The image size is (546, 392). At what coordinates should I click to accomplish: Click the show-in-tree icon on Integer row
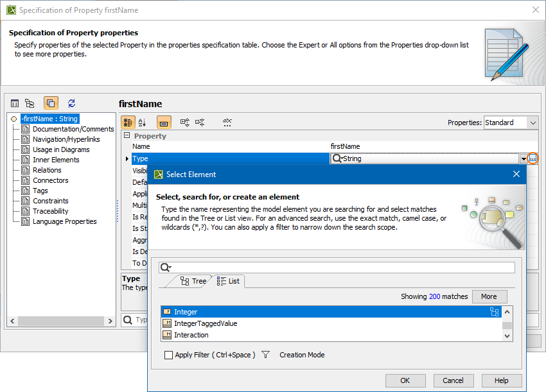494,312
